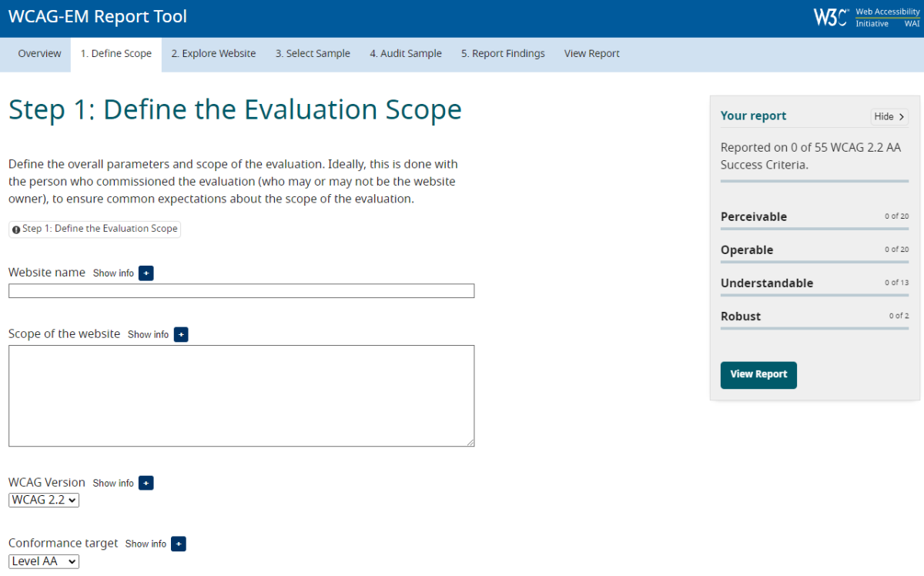Click the View Report tab in navigation
Viewport: 924px width, 576px height.
(591, 54)
